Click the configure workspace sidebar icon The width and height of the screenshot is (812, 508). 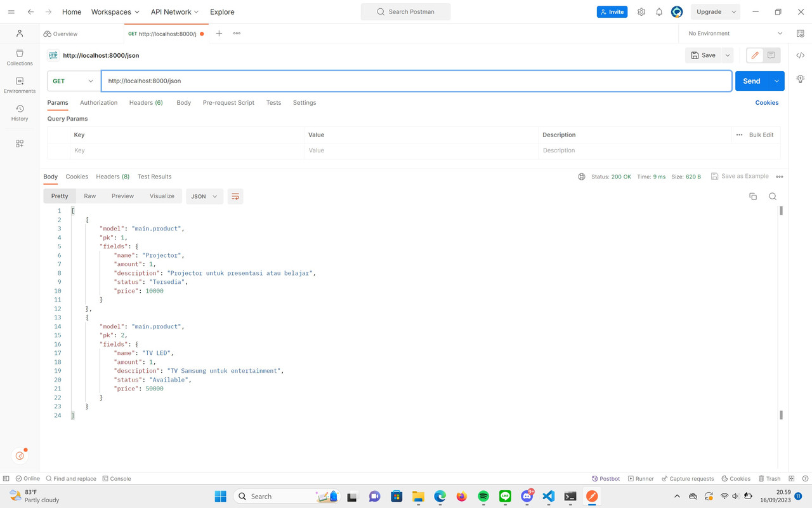pyautogui.click(x=20, y=144)
